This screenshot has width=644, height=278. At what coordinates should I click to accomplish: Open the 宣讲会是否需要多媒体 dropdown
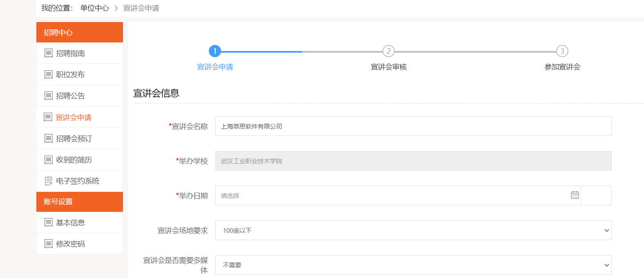413,265
